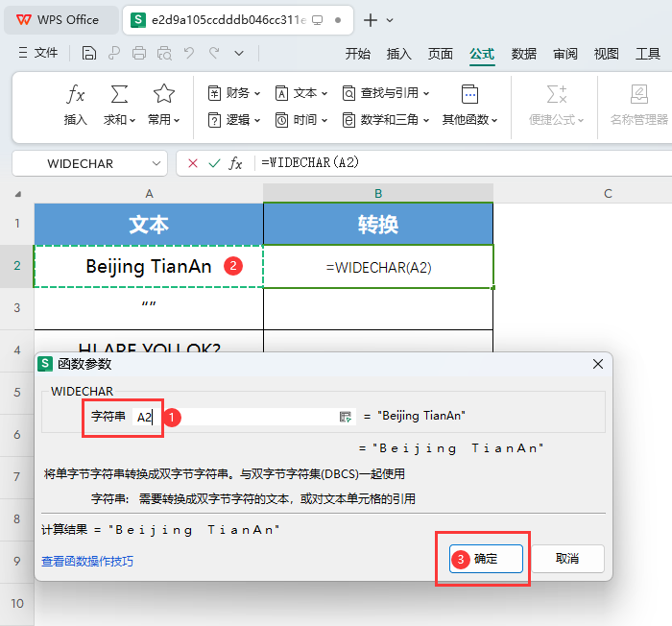The height and width of the screenshot is (626, 672).
Task: Select row 10 header
Action: tap(16, 603)
